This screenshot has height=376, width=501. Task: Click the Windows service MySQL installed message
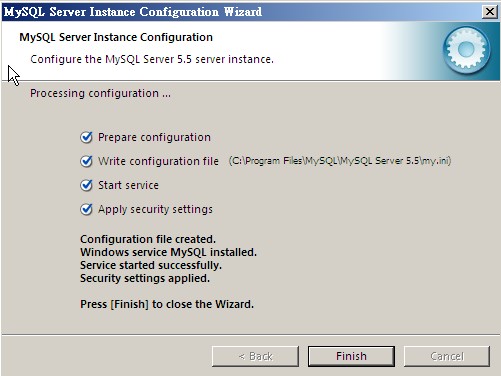[168, 252]
